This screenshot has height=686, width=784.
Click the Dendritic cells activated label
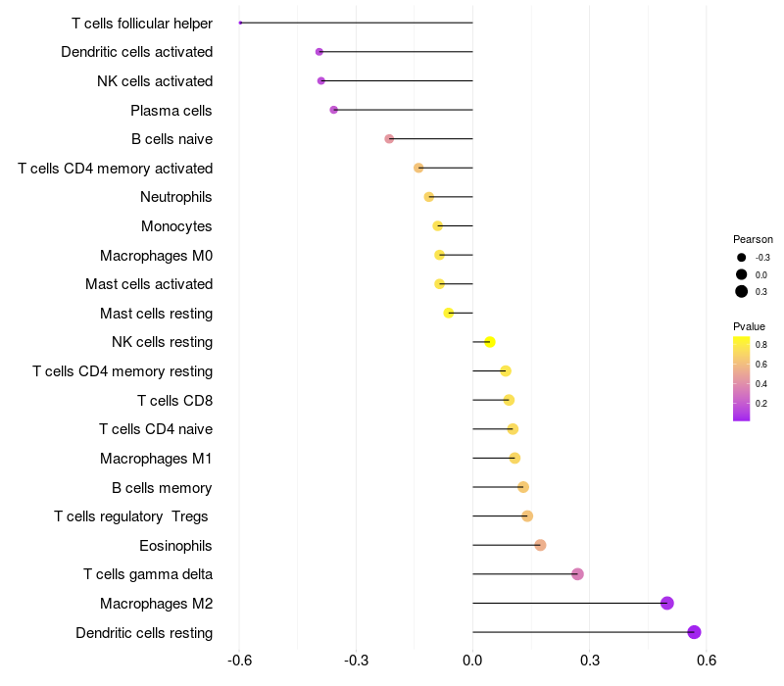(x=136, y=52)
